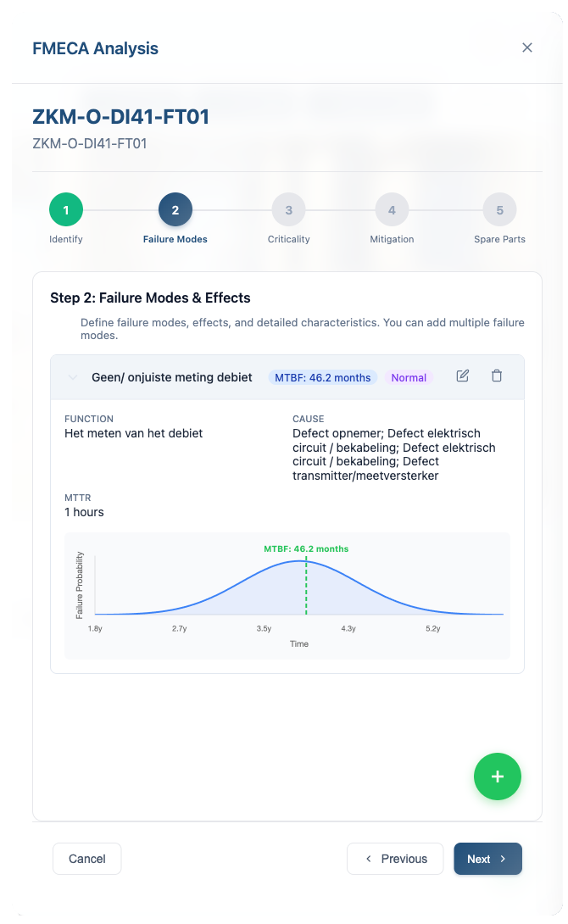Select the Failure Modes step label

(x=175, y=239)
